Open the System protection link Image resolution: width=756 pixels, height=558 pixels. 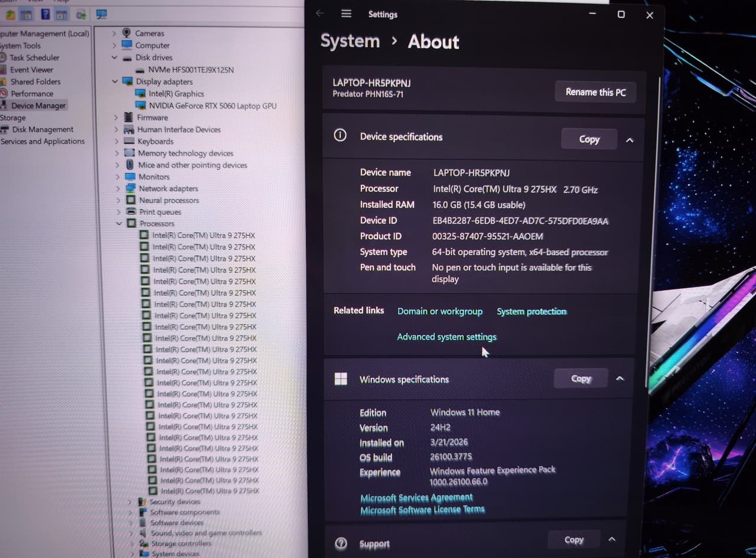[x=532, y=311]
